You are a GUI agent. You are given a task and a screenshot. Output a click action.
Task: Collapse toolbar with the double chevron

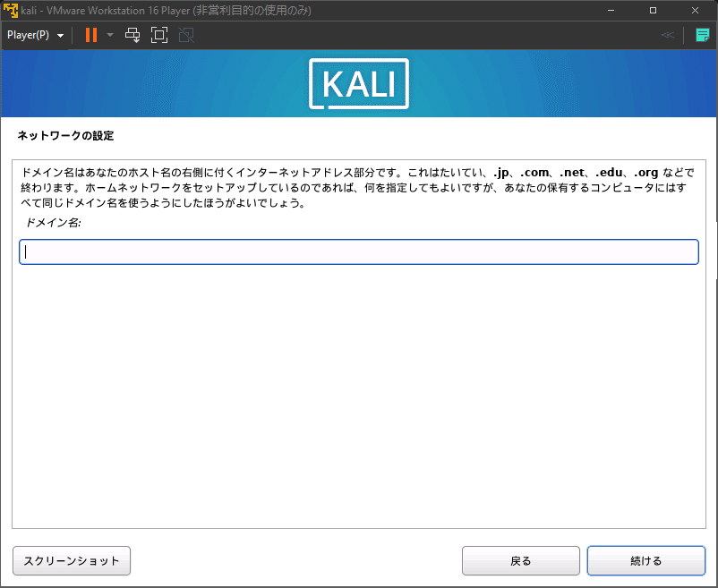pyautogui.click(x=668, y=35)
